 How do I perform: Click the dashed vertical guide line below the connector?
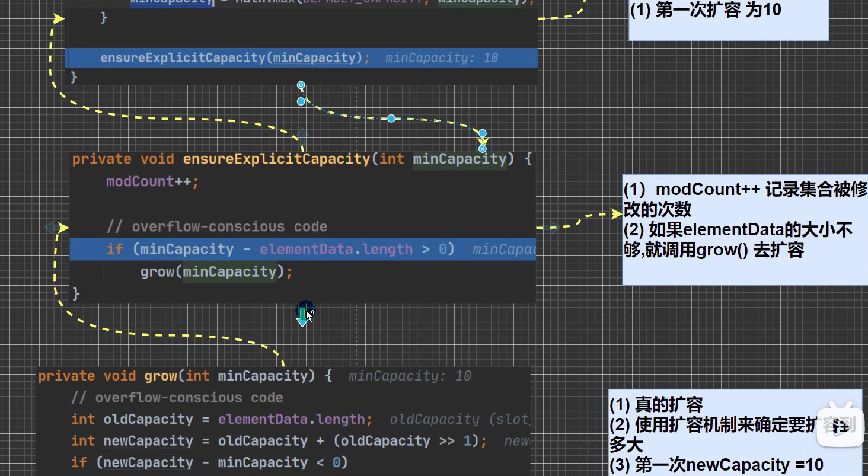pos(356,335)
